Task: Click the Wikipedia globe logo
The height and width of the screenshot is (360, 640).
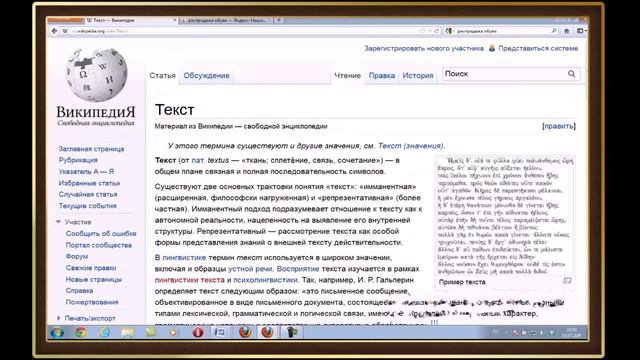Action: click(97, 75)
